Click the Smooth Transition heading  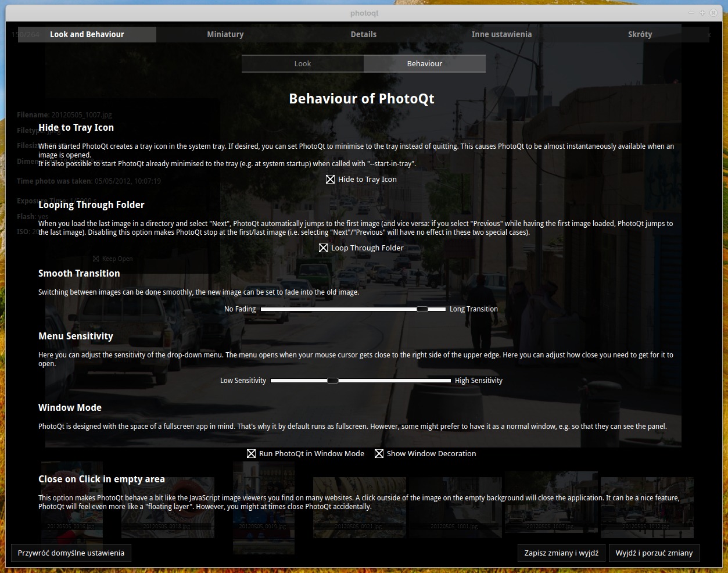tap(79, 274)
